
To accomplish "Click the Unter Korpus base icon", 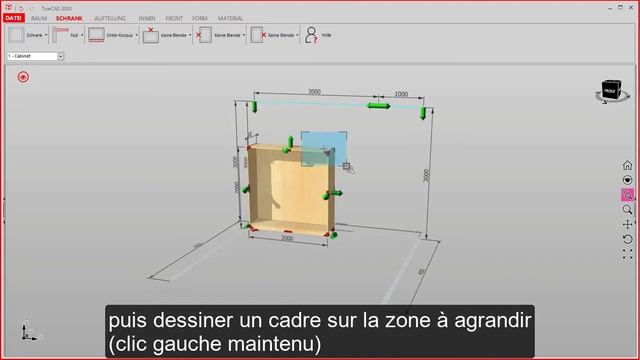I will [96, 35].
